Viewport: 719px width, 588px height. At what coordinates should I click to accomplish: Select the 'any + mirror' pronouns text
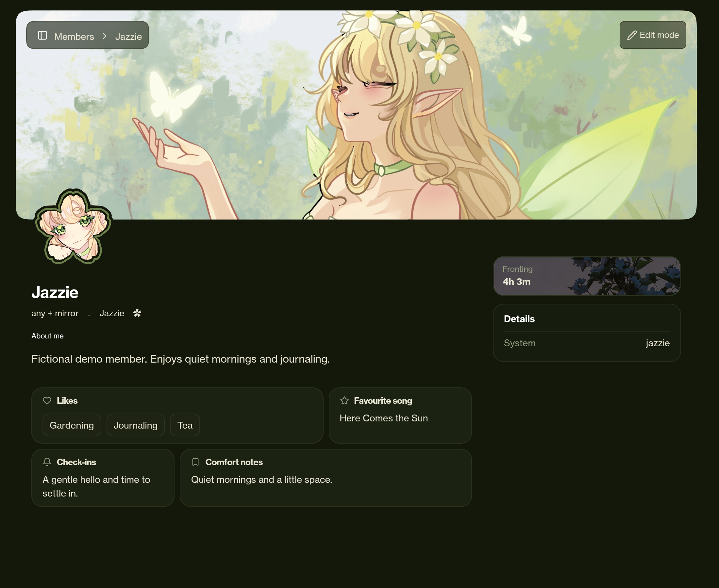pyautogui.click(x=55, y=313)
